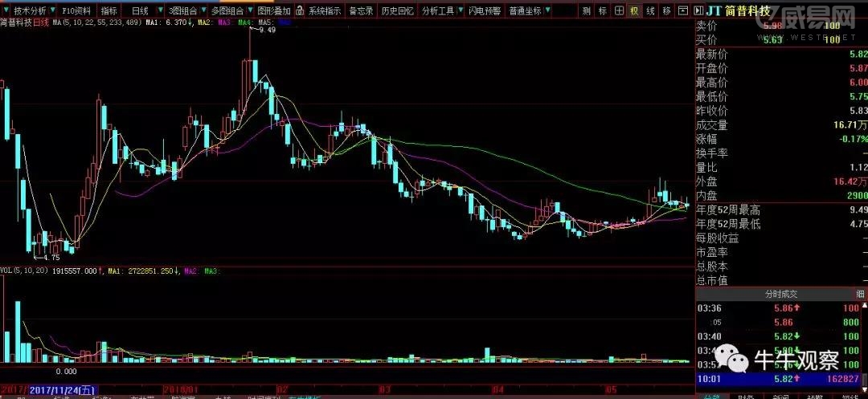This screenshot has height=399, width=868.
Task: Open the F10资料 menu
Action: tap(76, 11)
